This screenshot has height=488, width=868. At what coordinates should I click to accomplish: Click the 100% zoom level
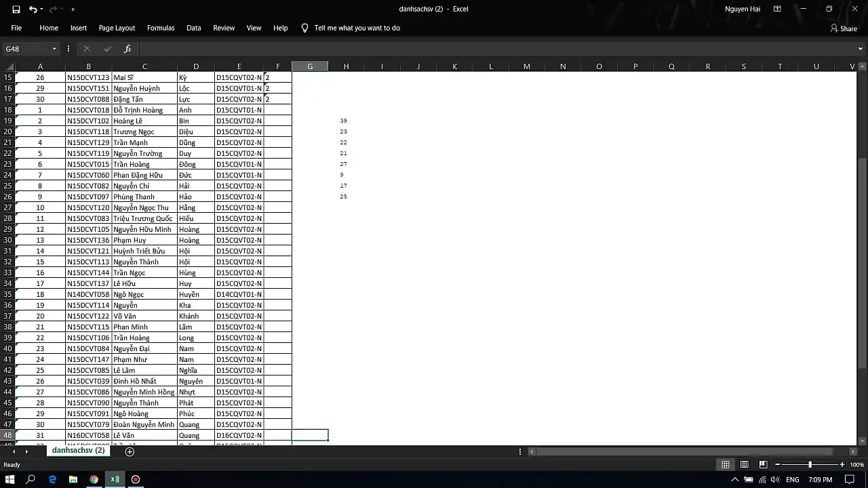(x=856, y=465)
